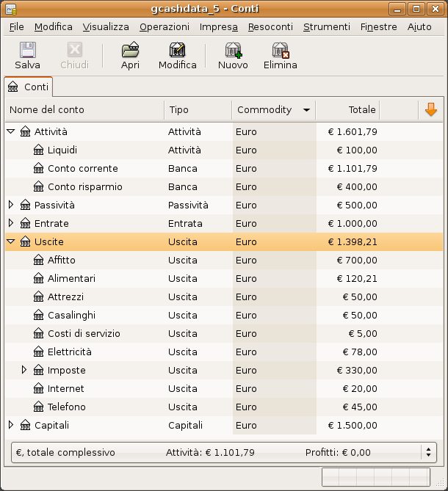Click the bank icon beside Elettricità
This screenshot has width=448, height=491.
coord(38,352)
